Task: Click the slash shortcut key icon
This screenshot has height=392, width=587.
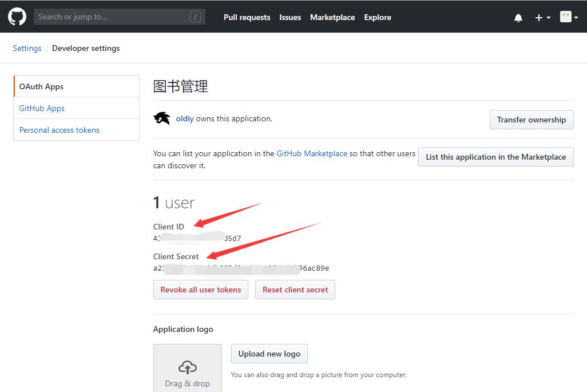Action: [x=195, y=17]
